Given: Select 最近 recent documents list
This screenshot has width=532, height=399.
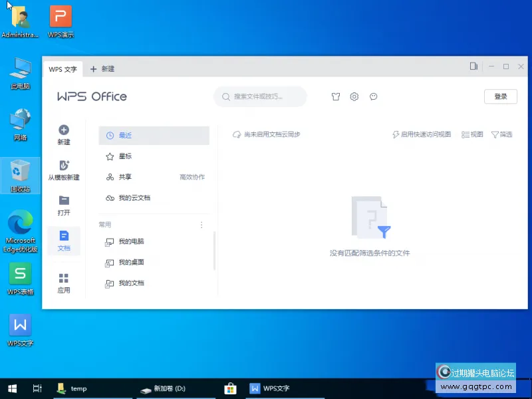Looking at the screenshot, I should pyautogui.click(x=154, y=136).
